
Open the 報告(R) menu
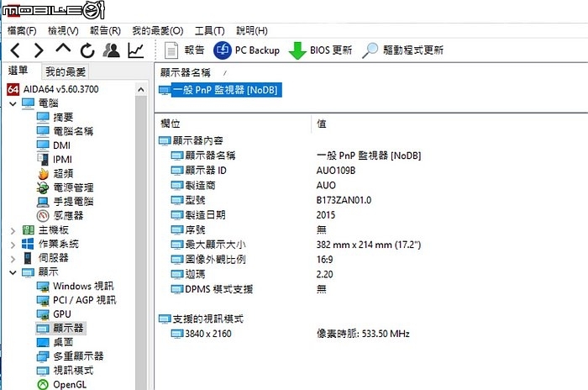[105, 31]
